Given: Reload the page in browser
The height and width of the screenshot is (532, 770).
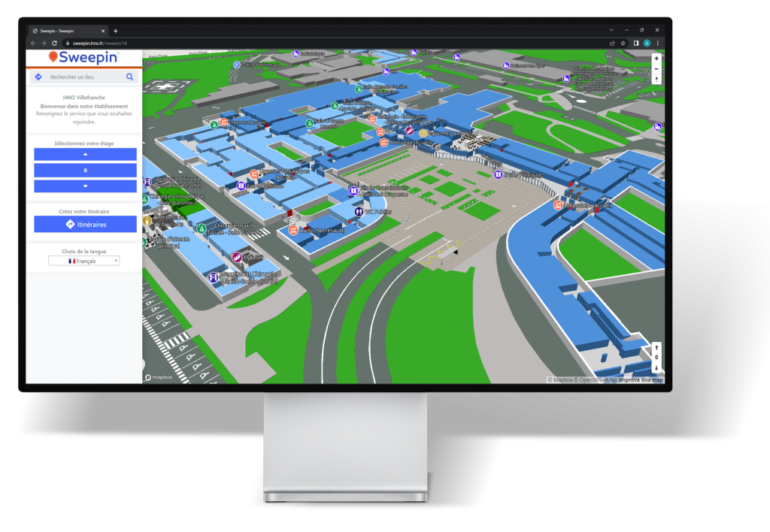Looking at the screenshot, I should 54,43.
